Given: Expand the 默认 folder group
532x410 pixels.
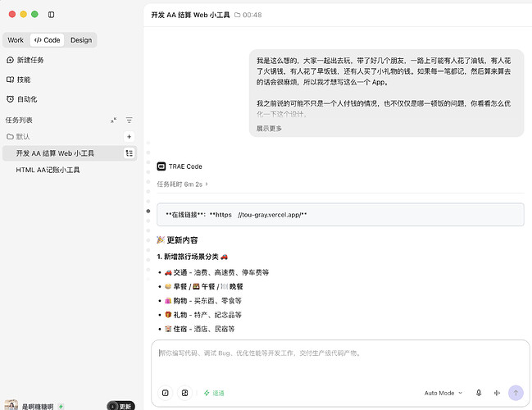Looking at the screenshot, I should coord(18,136).
